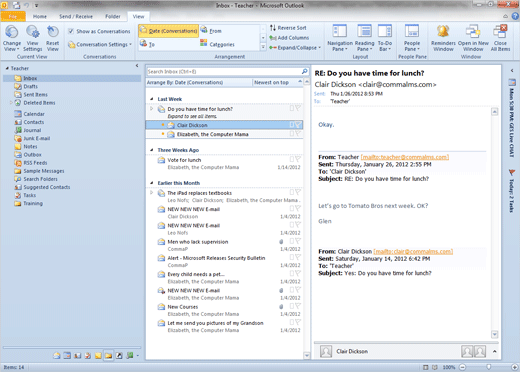
Task: Open the Change View gallery
Action: click(12, 39)
